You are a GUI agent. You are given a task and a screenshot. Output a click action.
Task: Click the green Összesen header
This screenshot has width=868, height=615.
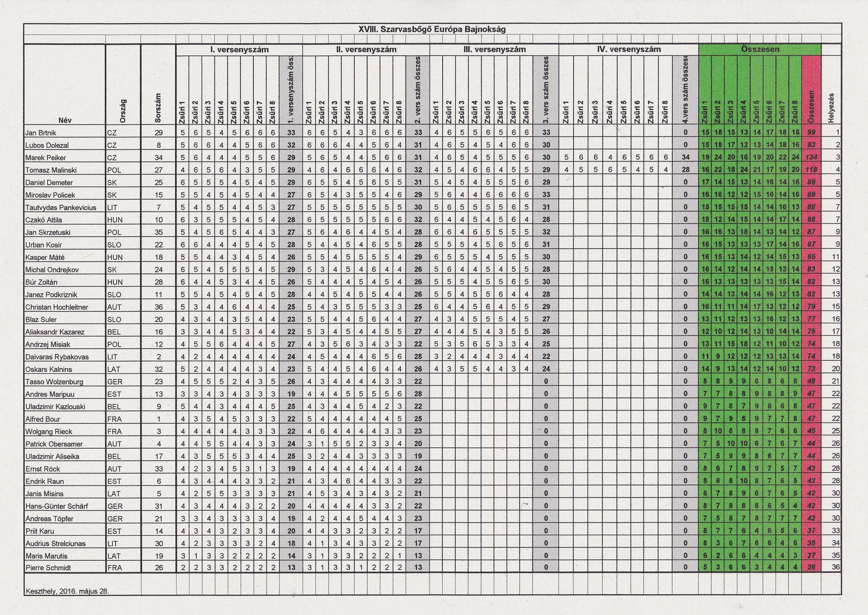click(x=759, y=50)
